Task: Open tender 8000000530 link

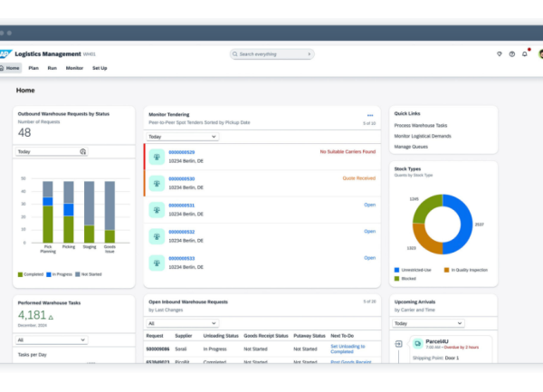Action: coord(181,178)
